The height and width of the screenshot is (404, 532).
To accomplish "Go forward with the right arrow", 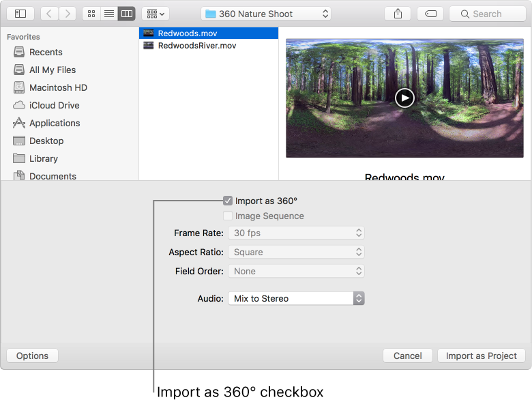I will (x=67, y=14).
